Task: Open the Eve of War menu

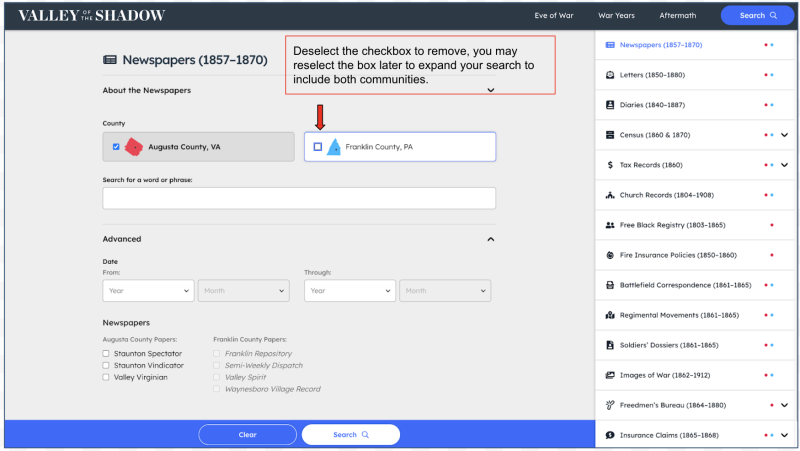Action: (x=554, y=16)
